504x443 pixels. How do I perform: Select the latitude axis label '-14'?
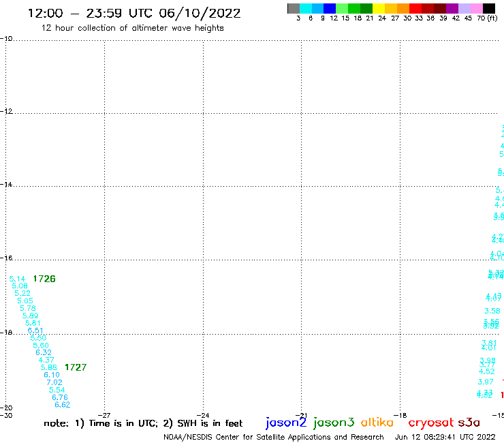pos(6,184)
